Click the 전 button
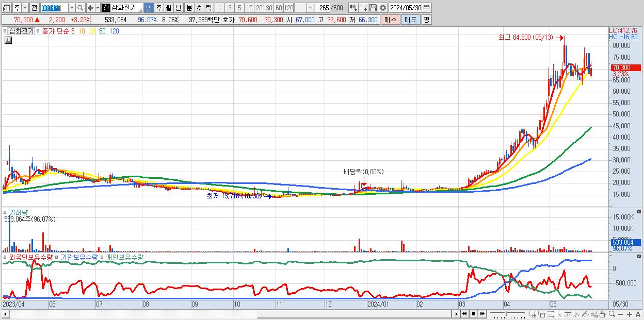The width and height of the screenshot is (644, 320). tap(34, 8)
